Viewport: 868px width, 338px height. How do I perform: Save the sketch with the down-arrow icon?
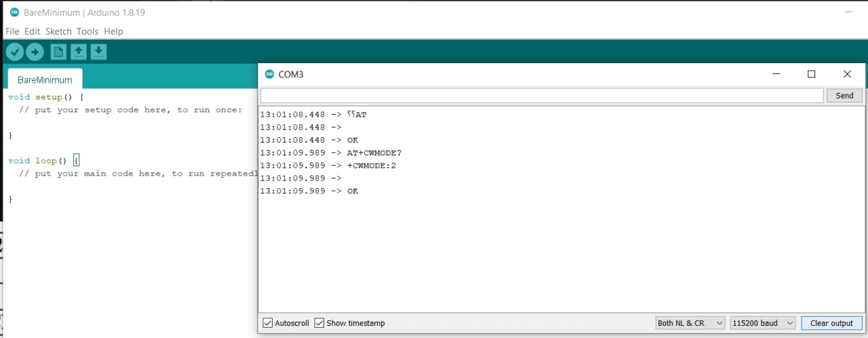[98, 52]
